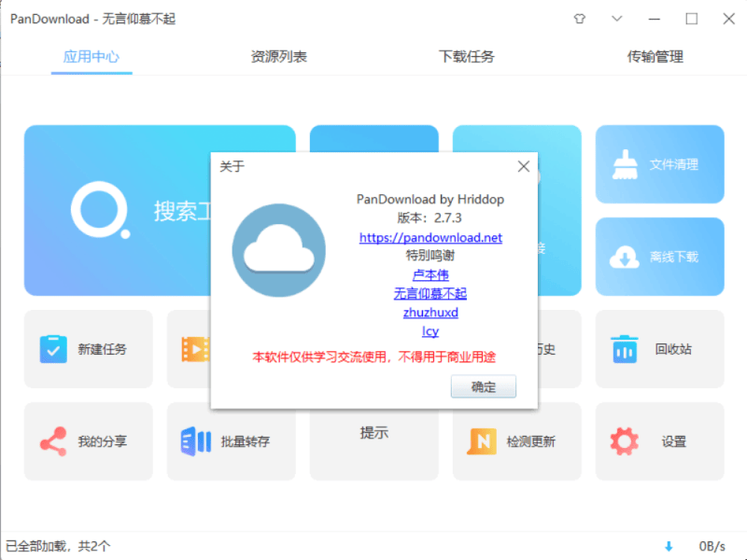Viewport: 747px width, 560px height.
Task: Open the 文件清理 (File Cleanup) tool
Action: 659,164
